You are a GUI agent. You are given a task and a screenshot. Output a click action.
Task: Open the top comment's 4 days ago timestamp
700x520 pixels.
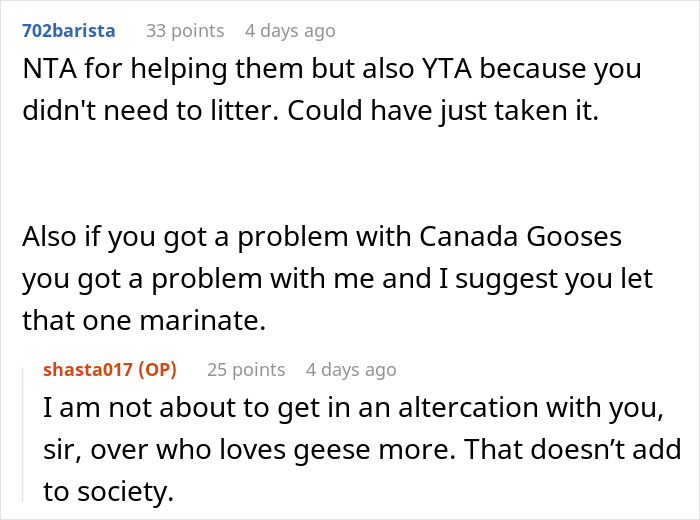pos(290,31)
